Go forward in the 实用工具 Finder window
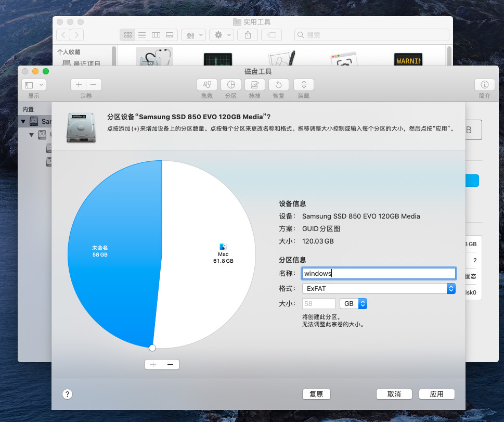 pyautogui.click(x=77, y=35)
